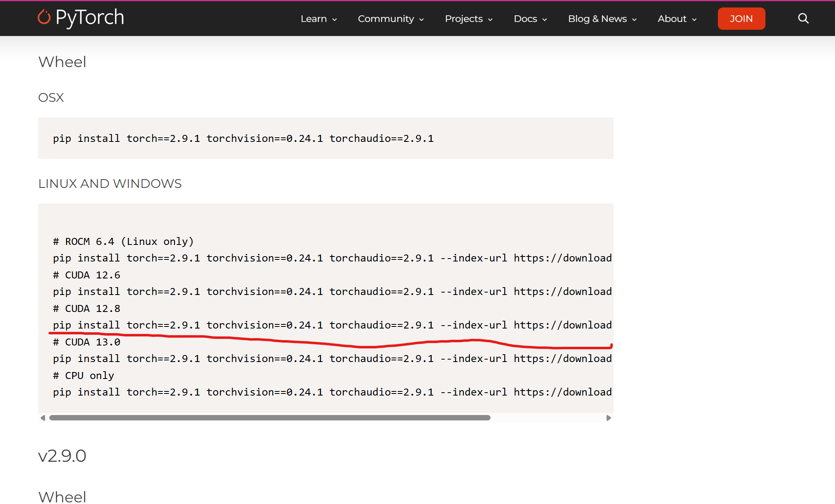The image size is (835, 504).
Task: Click left arrow of horizontal scrollbar
Action: pyautogui.click(x=43, y=418)
